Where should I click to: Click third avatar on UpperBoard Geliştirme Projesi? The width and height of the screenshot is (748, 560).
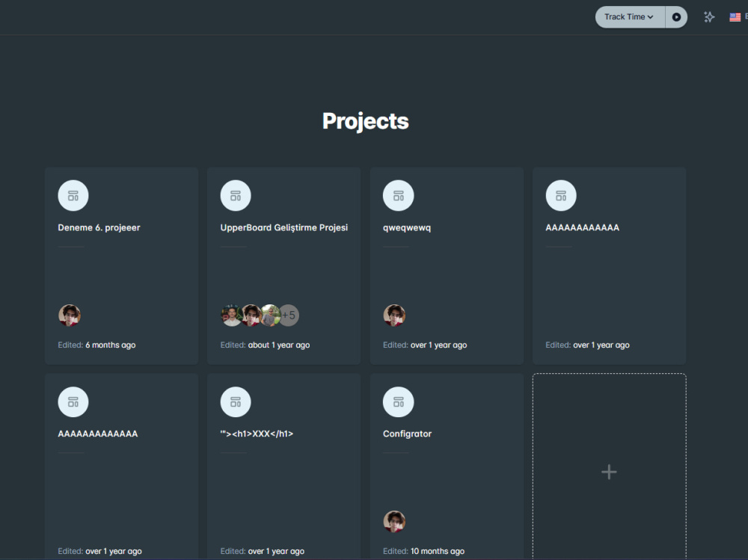tap(271, 316)
